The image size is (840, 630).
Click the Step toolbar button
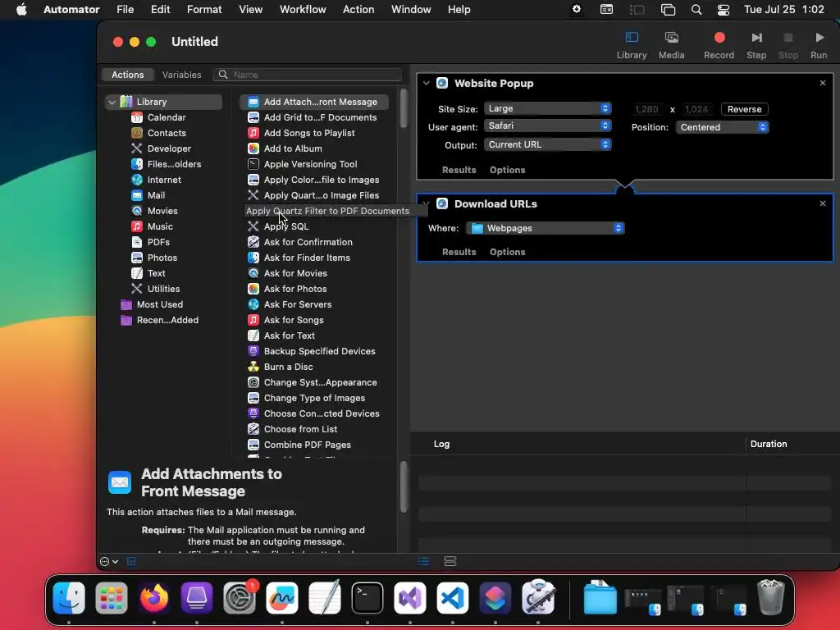pos(756,45)
